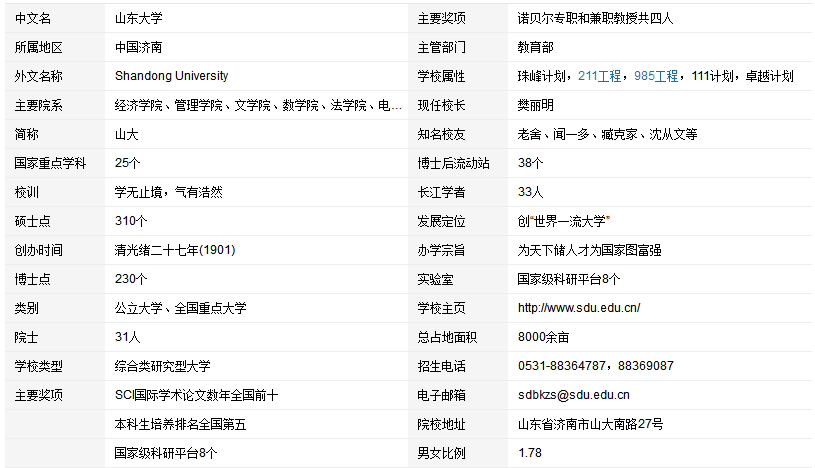This screenshot has height=468, width=815.
Task: Click the 所属地区 label
Action: (x=38, y=48)
